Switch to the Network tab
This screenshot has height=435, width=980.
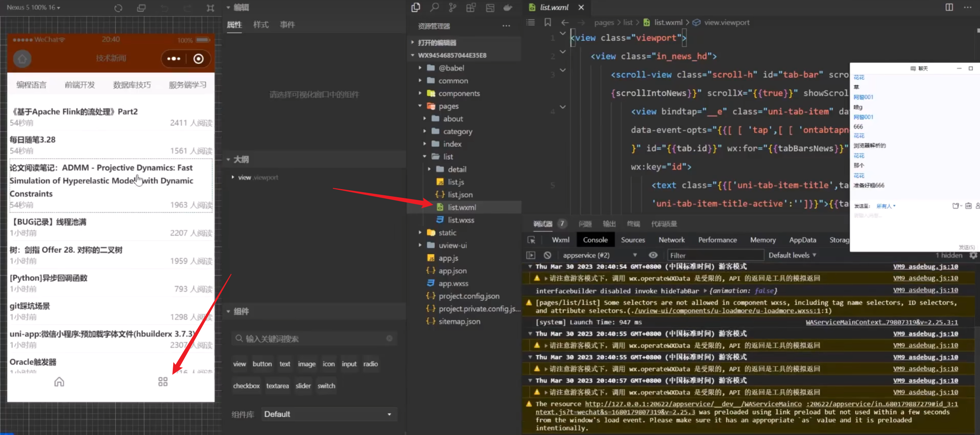coord(671,240)
